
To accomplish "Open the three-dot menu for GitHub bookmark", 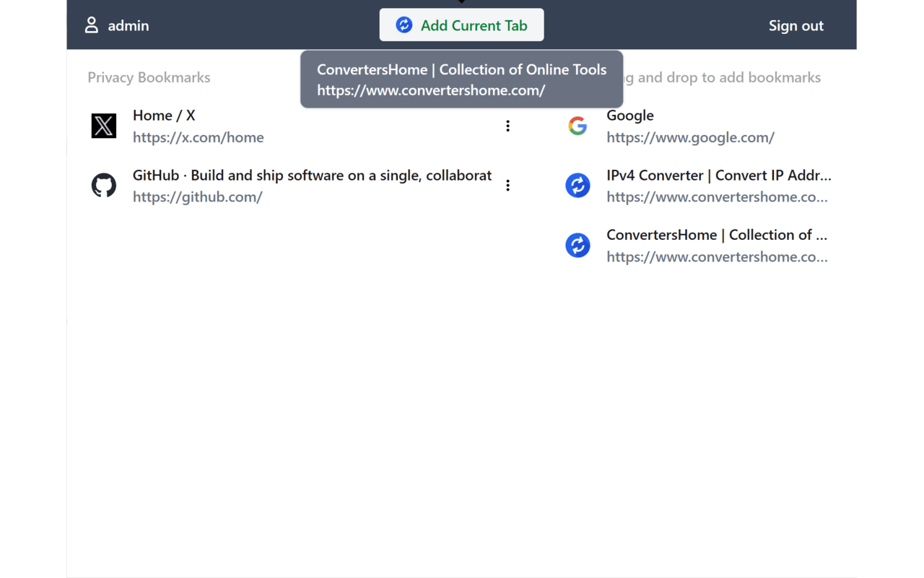I will click(507, 185).
